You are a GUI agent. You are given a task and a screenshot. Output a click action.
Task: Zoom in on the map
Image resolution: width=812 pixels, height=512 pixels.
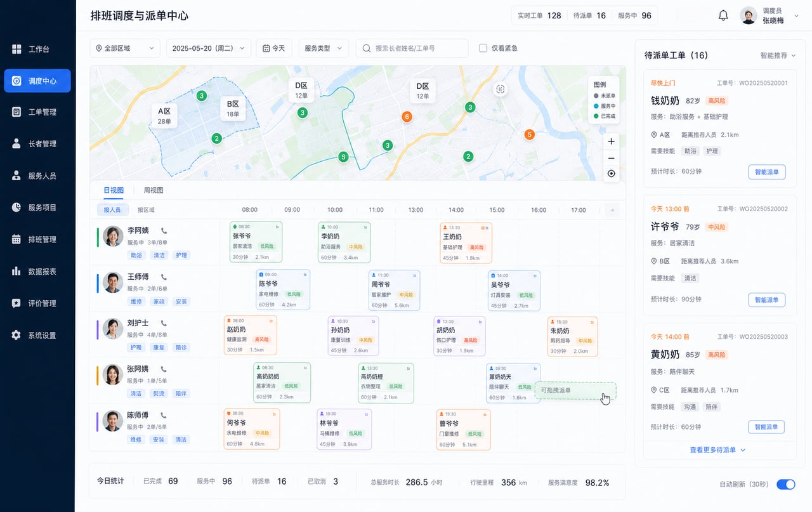pyautogui.click(x=611, y=141)
